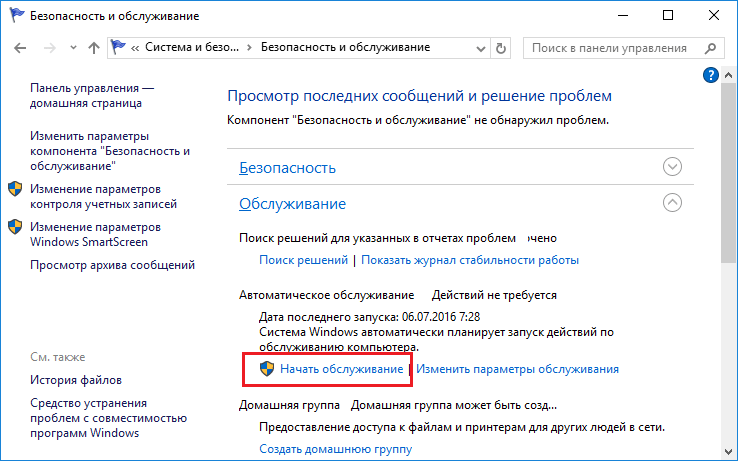Viewport: 738px width, 461px height.
Task: Click scrollbar down arrow
Action: click(x=728, y=453)
